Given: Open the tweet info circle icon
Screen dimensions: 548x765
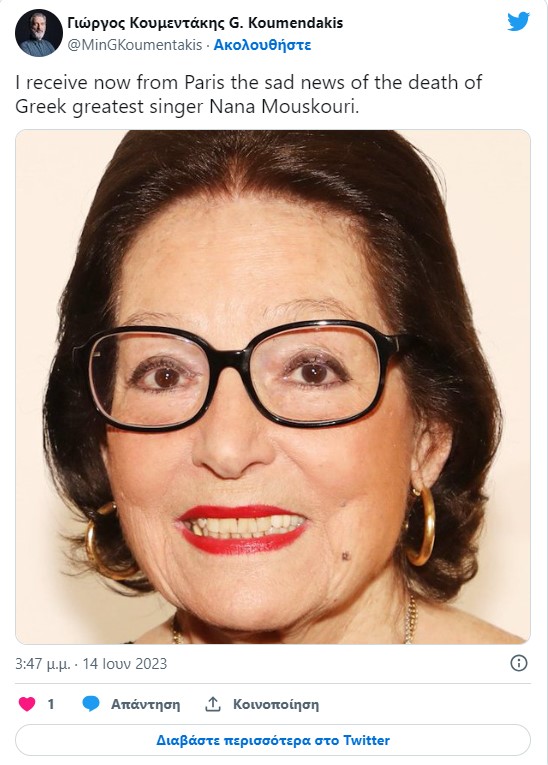Looking at the screenshot, I should coord(519,663).
